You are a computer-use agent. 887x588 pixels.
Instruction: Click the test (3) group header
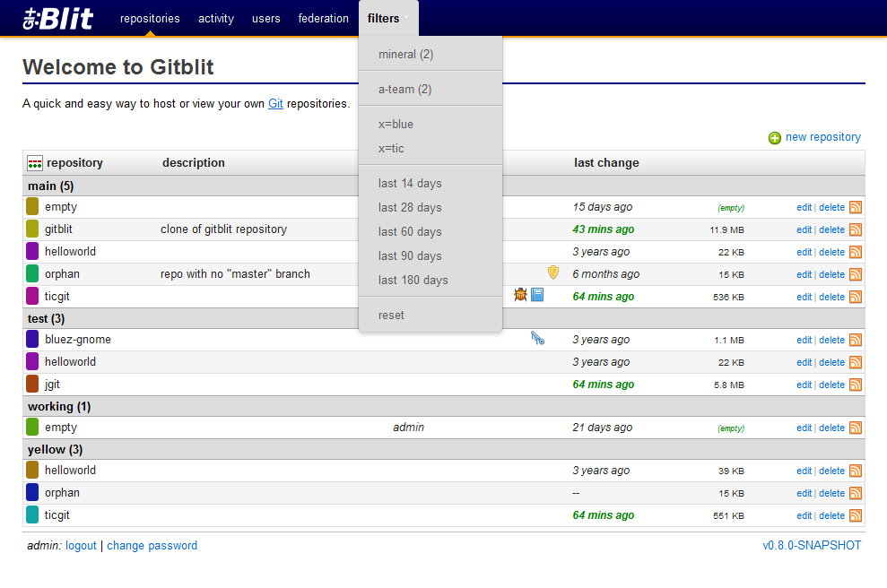[x=46, y=319]
